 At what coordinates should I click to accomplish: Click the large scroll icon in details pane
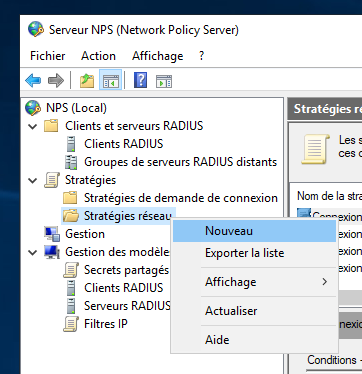(x=315, y=149)
